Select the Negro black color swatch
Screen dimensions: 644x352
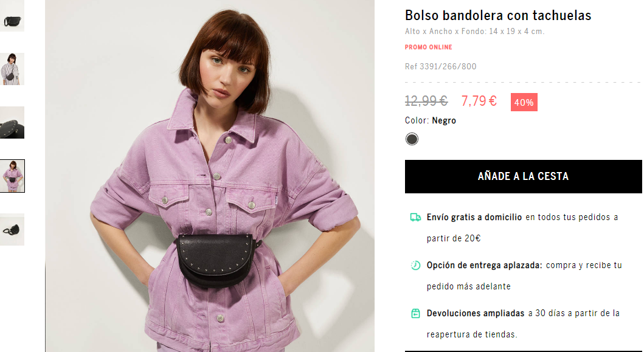click(x=412, y=139)
